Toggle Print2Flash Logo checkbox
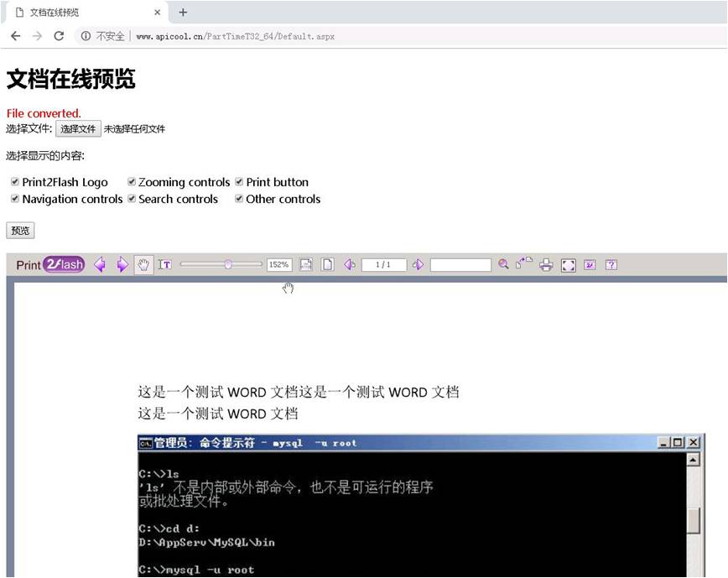Viewport: 728px width, 578px height. tap(15, 181)
